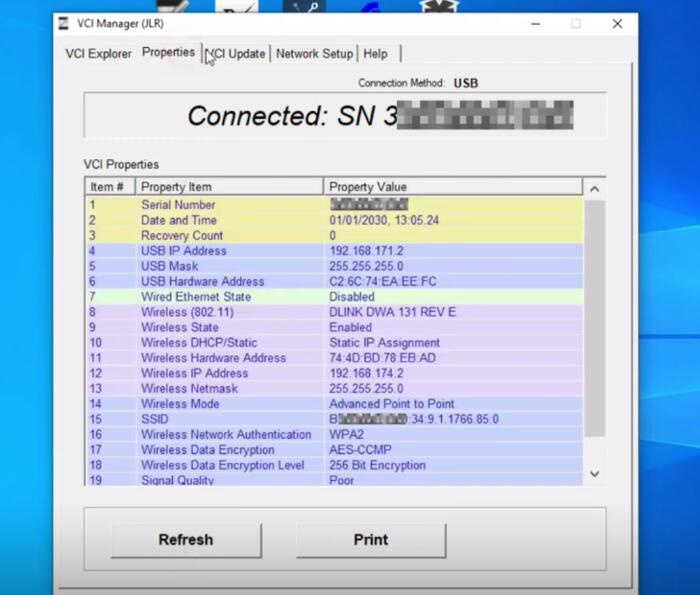This screenshot has height=595, width=700.
Task: Select the Wireless DHCP/Static row
Action: 334,342
